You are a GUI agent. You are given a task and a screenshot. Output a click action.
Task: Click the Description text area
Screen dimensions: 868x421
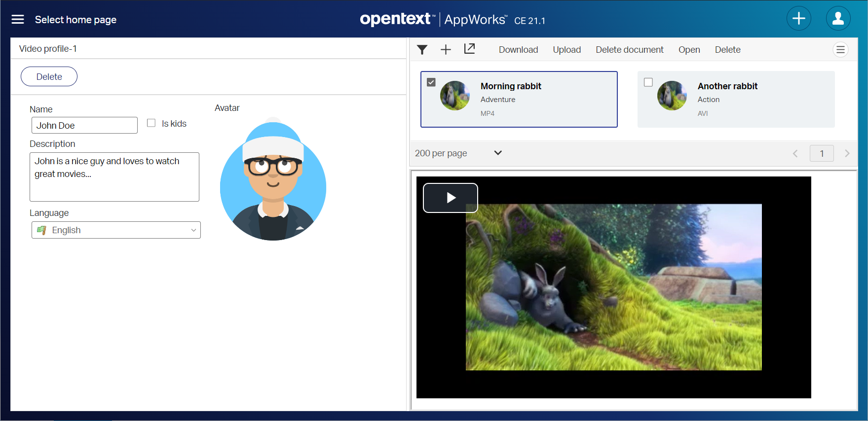[x=114, y=177]
